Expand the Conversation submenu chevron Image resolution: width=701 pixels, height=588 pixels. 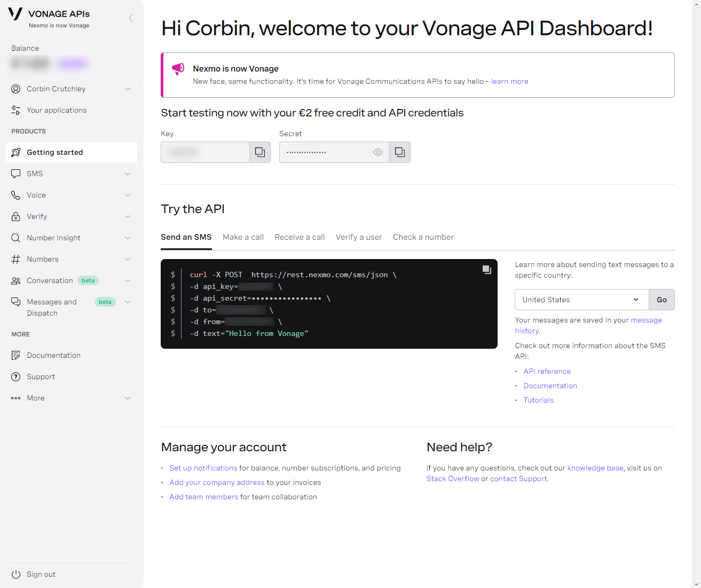pos(128,280)
